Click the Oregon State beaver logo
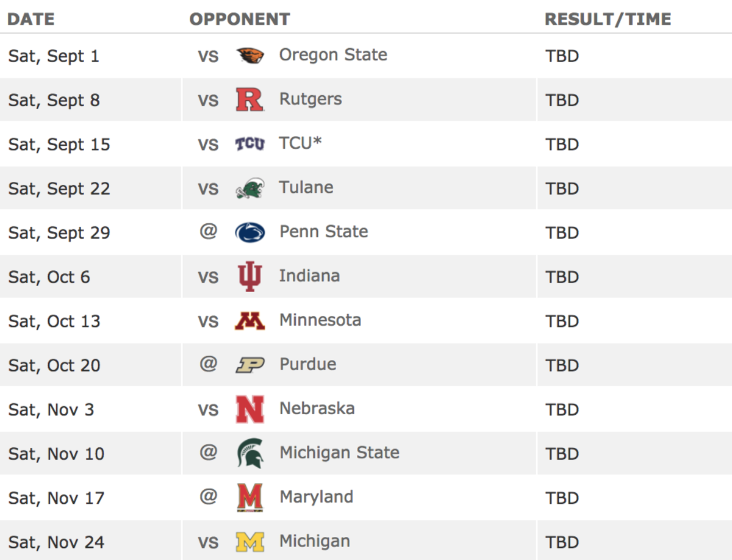732x560 pixels. tap(250, 56)
